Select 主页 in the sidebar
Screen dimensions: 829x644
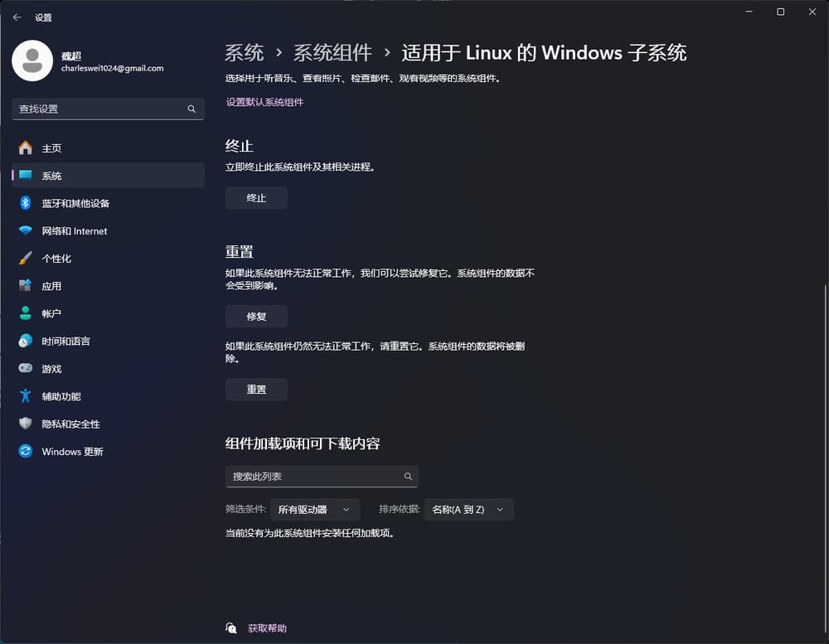(108, 148)
